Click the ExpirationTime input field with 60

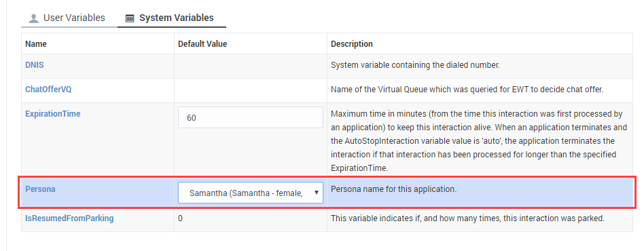(x=251, y=118)
